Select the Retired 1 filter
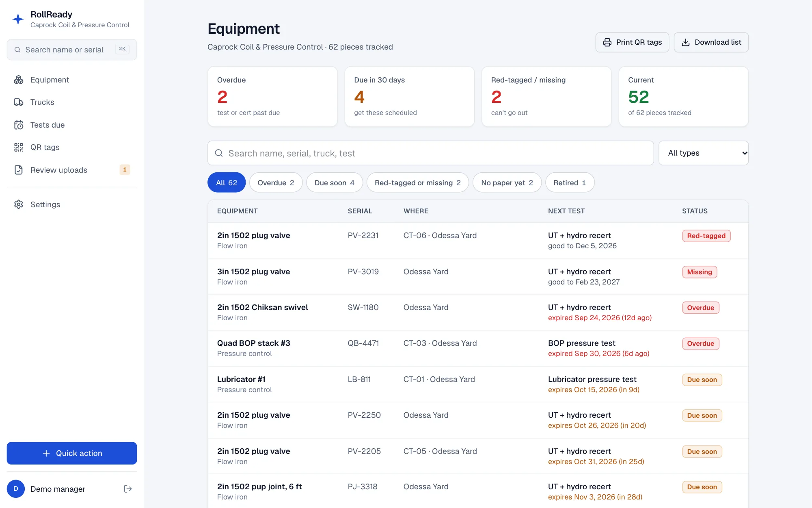Image resolution: width=812 pixels, height=508 pixels. coord(570,182)
